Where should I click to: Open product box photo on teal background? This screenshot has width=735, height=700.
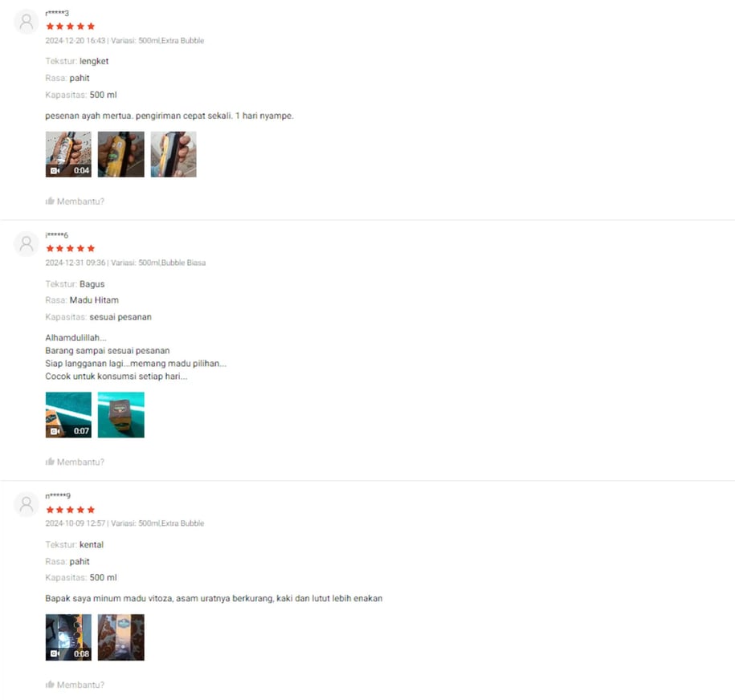click(x=121, y=415)
